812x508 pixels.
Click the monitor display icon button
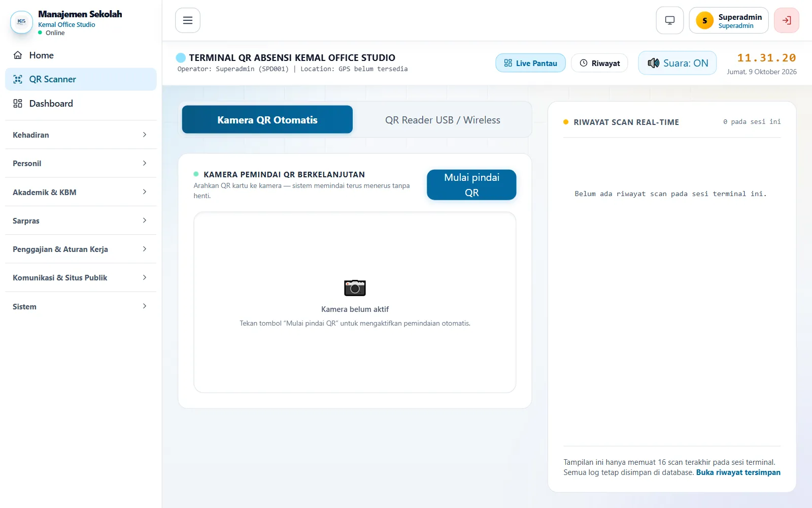point(670,20)
